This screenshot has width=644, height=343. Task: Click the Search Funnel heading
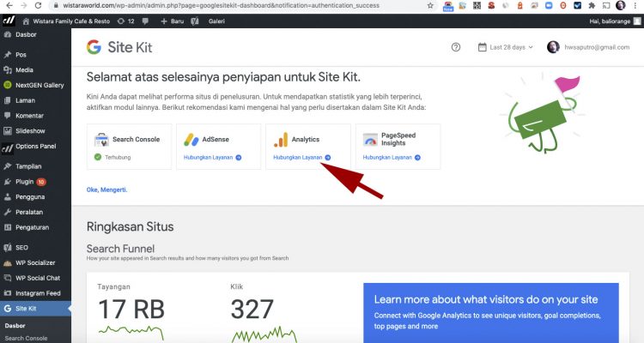120,249
